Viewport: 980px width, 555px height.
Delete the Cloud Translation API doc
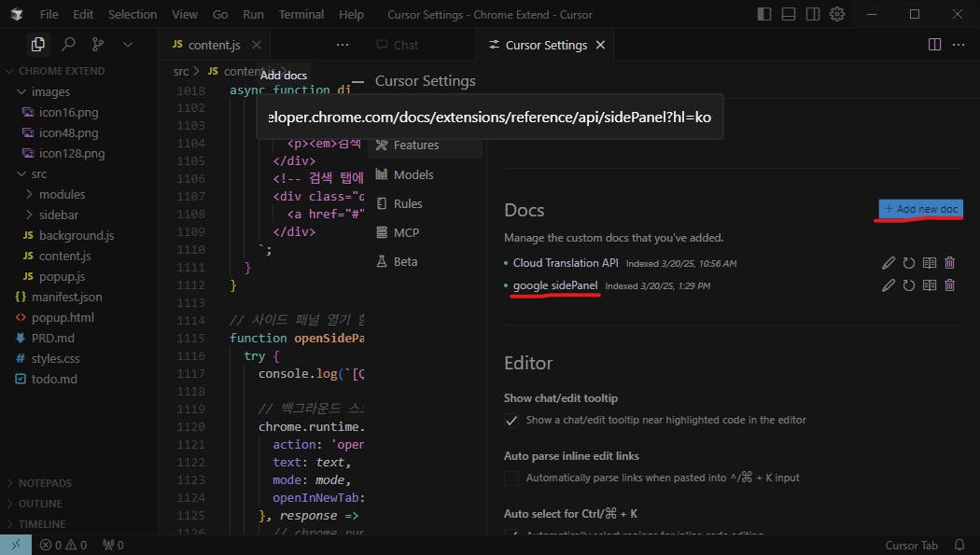coord(950,263)
